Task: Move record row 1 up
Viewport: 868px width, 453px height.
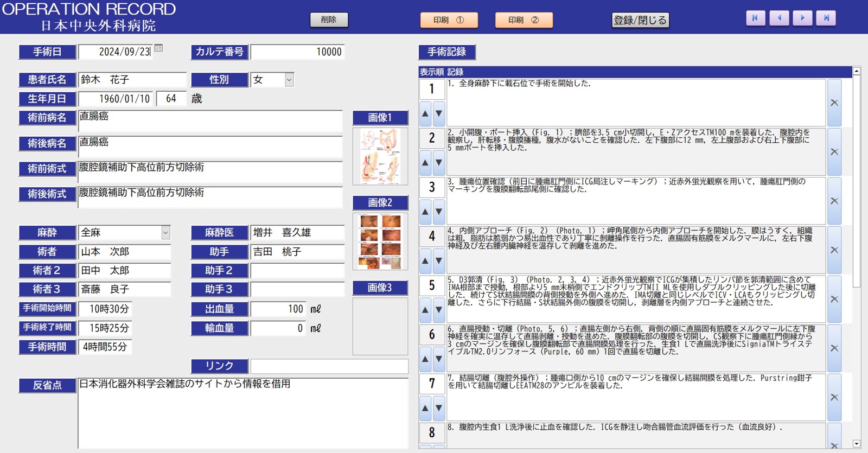Action: [x=425, y=113]
